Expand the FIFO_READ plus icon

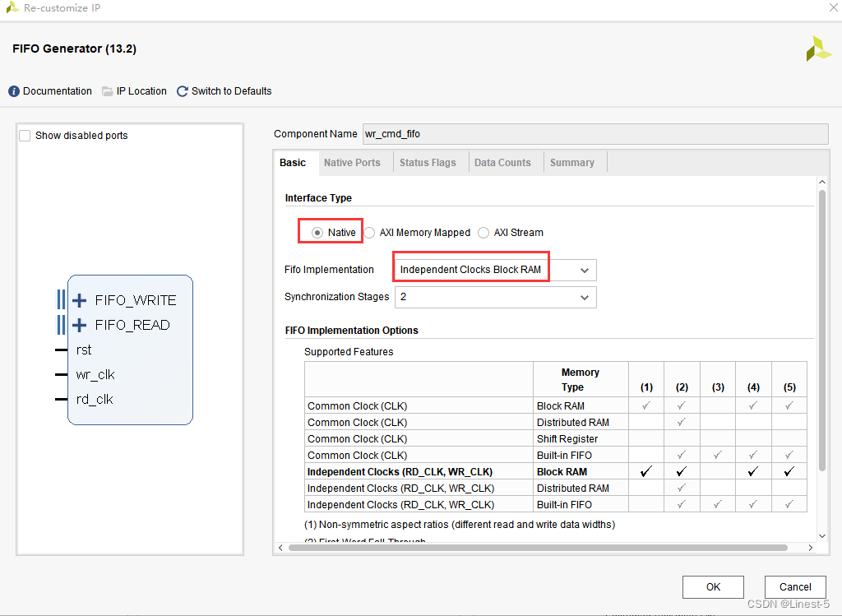click(80, 325)
